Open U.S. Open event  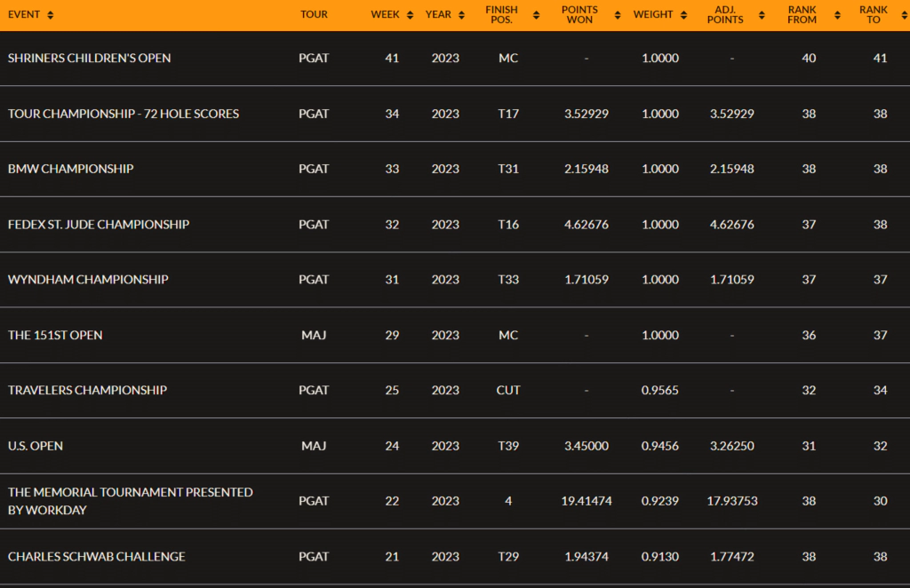[x=36, y=446]
